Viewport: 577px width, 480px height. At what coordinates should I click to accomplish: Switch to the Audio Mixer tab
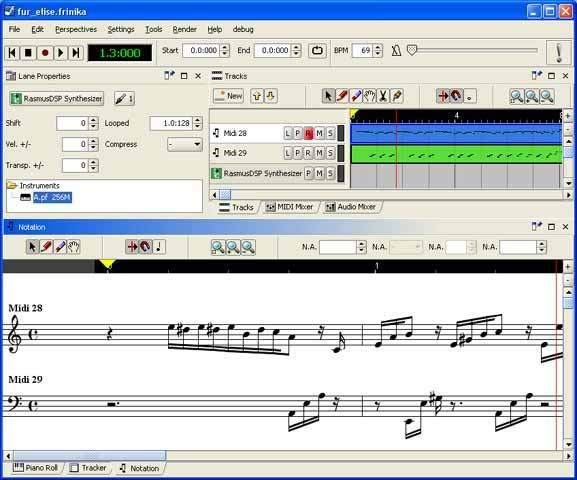[351, 207]
